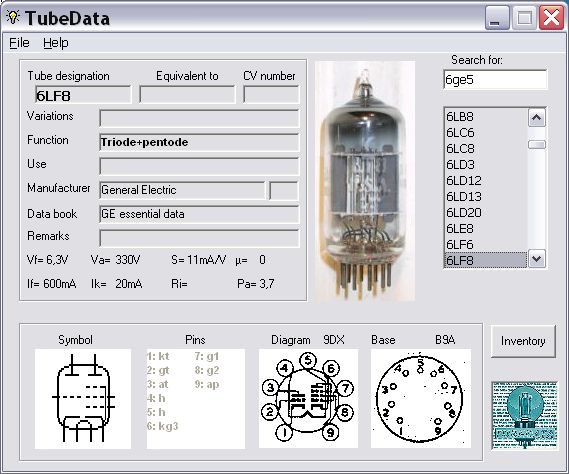
Task: Click the TubeData lightbulb title icon
Action: pos(13,17)
